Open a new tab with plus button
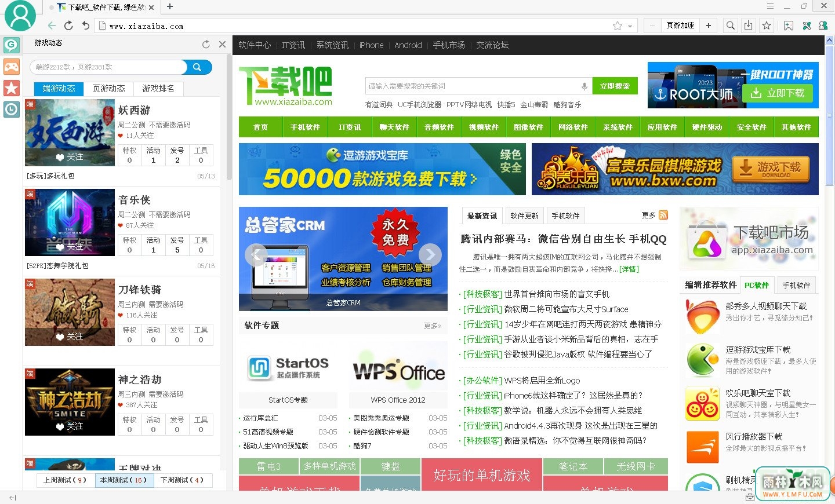835x504 pixels. click(170, 6)
